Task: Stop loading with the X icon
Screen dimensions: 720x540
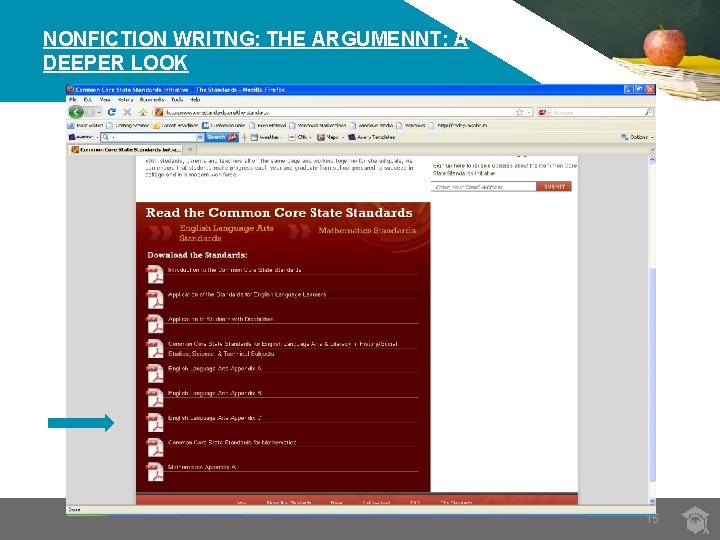Action: pyautogui.click(x=127, y=112)
